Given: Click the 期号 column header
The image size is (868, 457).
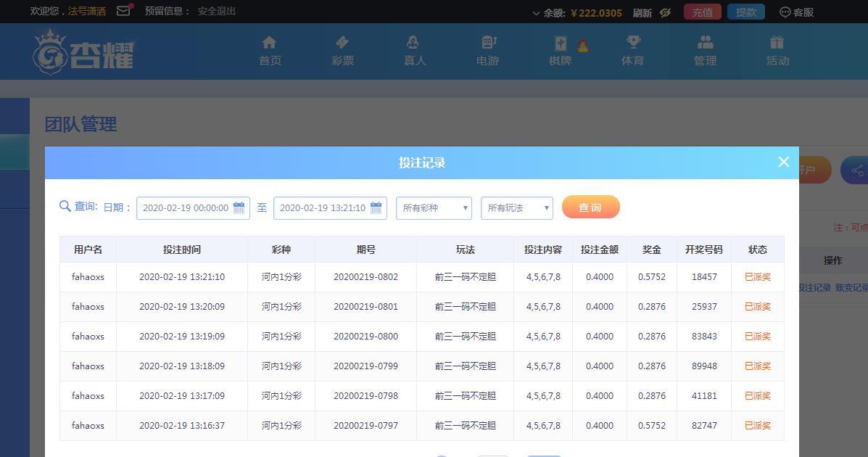Looking at the screenshot, I should [x=366, y=250].
